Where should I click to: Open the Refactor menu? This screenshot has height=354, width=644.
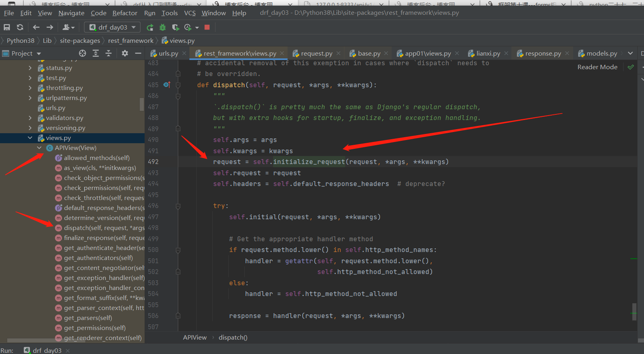tap(125, 13)
